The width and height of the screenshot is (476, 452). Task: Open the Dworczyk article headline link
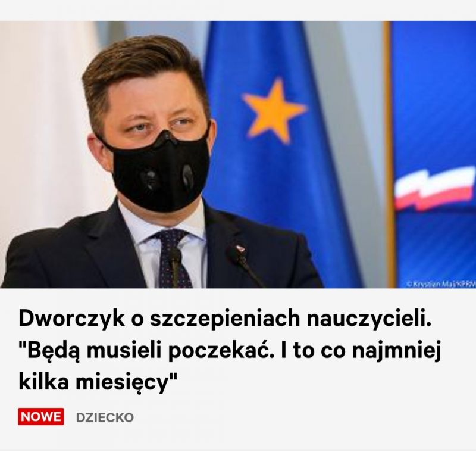click(230, 351)
